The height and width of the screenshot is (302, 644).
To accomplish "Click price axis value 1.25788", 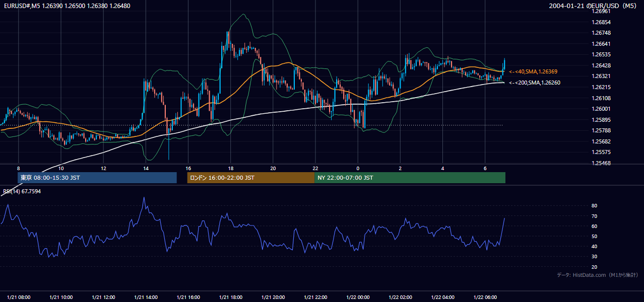I will (x=602, y=130).
